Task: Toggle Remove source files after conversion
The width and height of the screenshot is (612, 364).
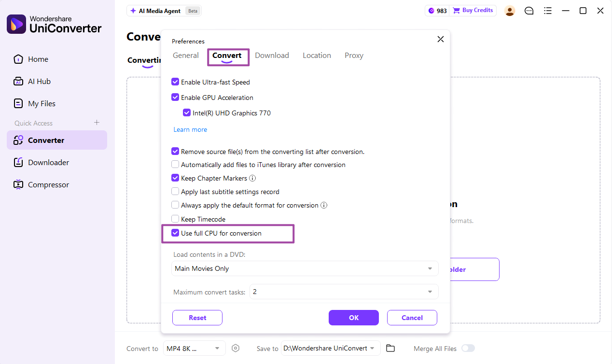Action: tap(175, 152)
